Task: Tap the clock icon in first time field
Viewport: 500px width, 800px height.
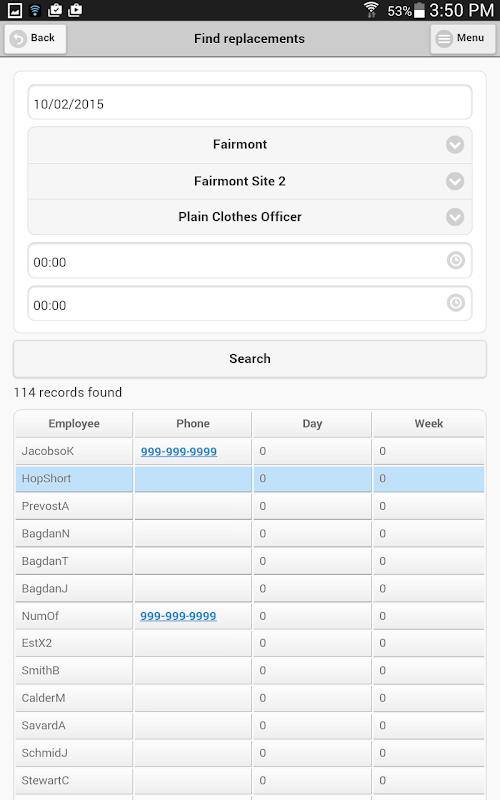Action: pos(456,261)
